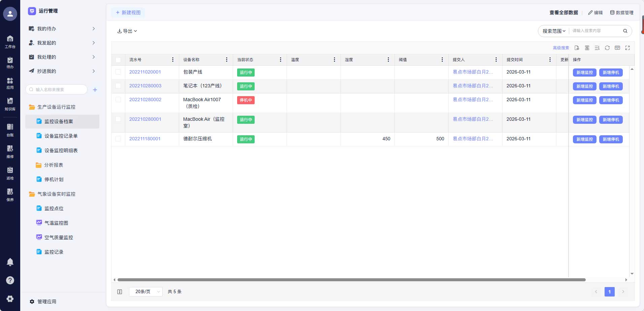Image resolution: width=644 pixels, height=311 pixels.
Task: Click the refresh icon above the table
Action: point(607,48)
